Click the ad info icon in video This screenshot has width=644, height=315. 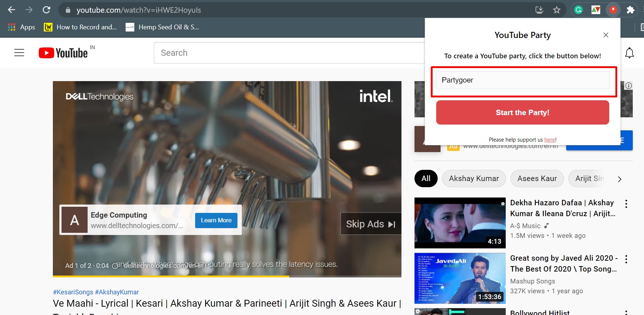tap(115, 266)
